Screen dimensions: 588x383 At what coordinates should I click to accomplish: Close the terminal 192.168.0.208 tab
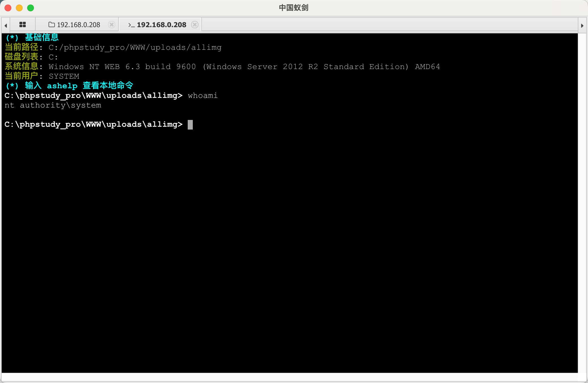[195, 25]
